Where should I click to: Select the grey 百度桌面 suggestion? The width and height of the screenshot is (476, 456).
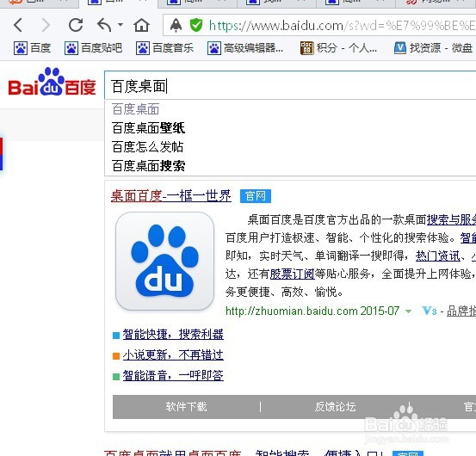coord(136,109)
